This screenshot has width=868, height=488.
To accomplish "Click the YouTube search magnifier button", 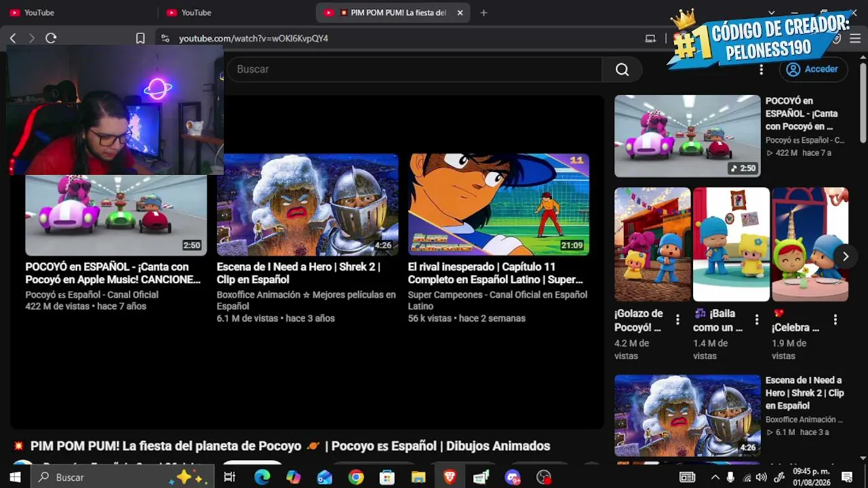I will tap(622, 69).
